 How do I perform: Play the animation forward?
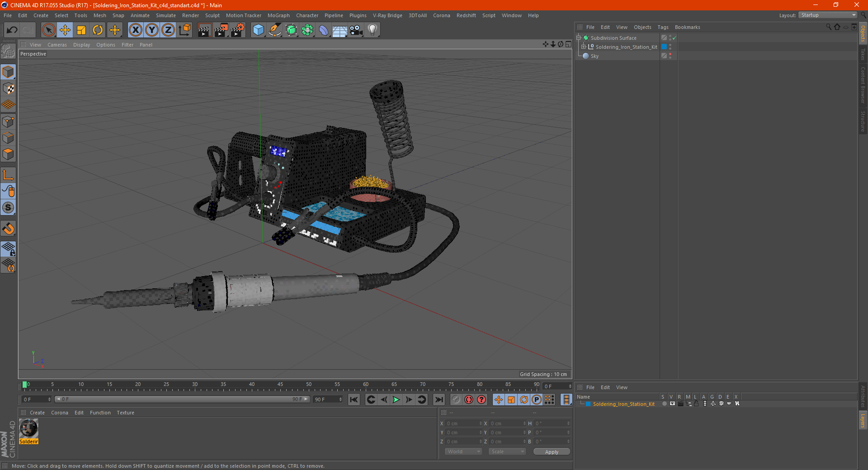396,399
